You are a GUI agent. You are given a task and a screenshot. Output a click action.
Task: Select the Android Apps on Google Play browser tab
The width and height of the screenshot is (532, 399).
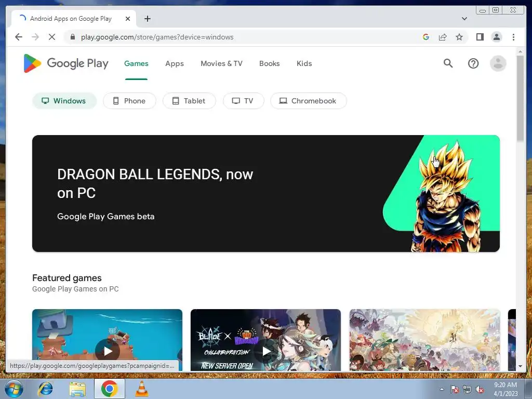[x=74, y=19]
